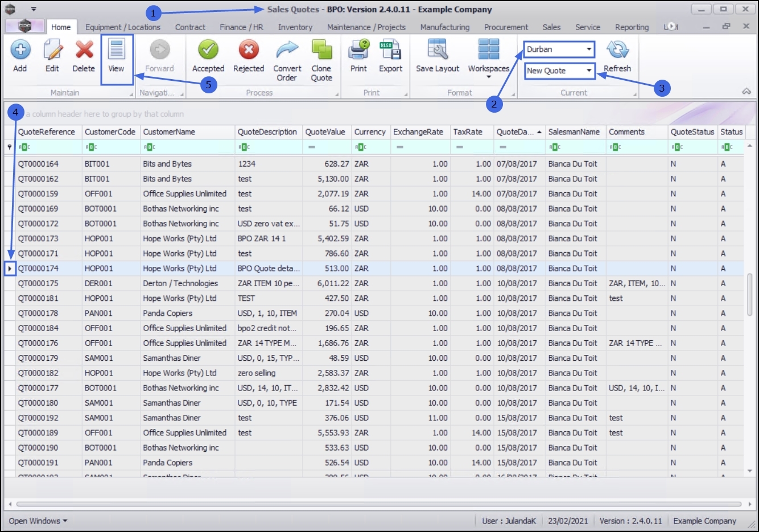Click the 5,553.93 quote value cell
The height and width of the screenshot is (532, 759).
pyautogui.click(x=327, y=433)
